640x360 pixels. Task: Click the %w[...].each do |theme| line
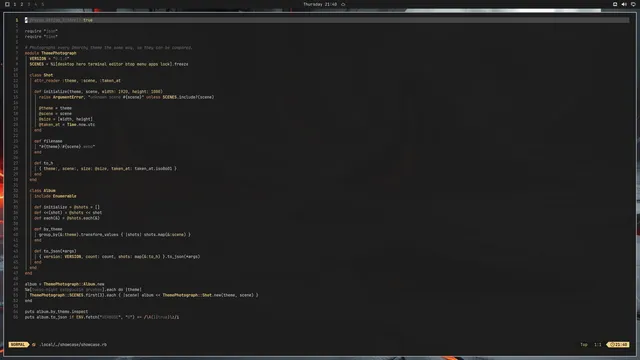pos(83,289)
